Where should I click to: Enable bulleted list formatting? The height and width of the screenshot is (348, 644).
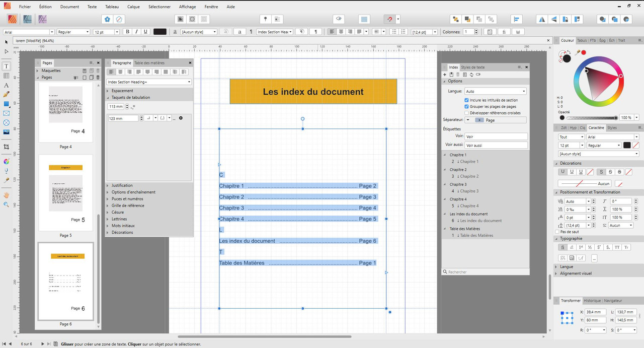[x=393, y=32]
